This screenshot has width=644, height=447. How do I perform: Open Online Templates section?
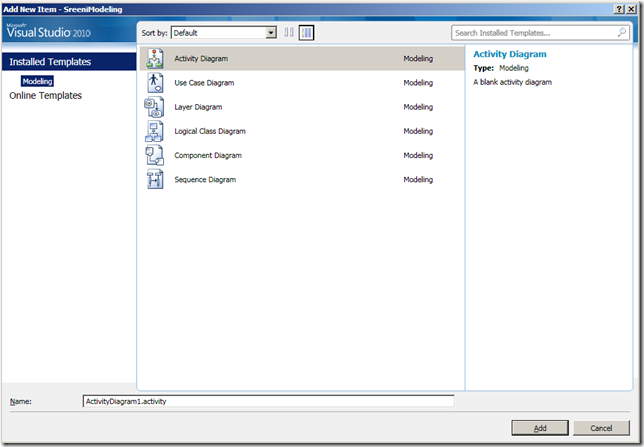click(46, 95)
